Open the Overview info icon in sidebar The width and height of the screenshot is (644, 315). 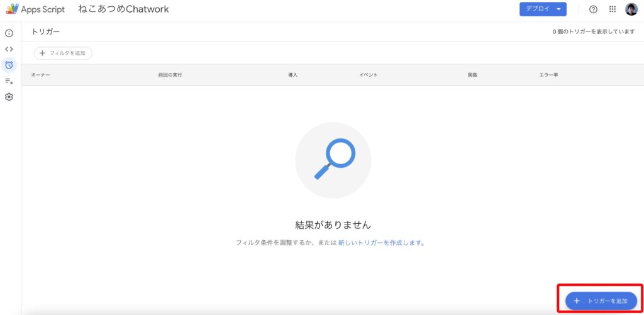9,33
